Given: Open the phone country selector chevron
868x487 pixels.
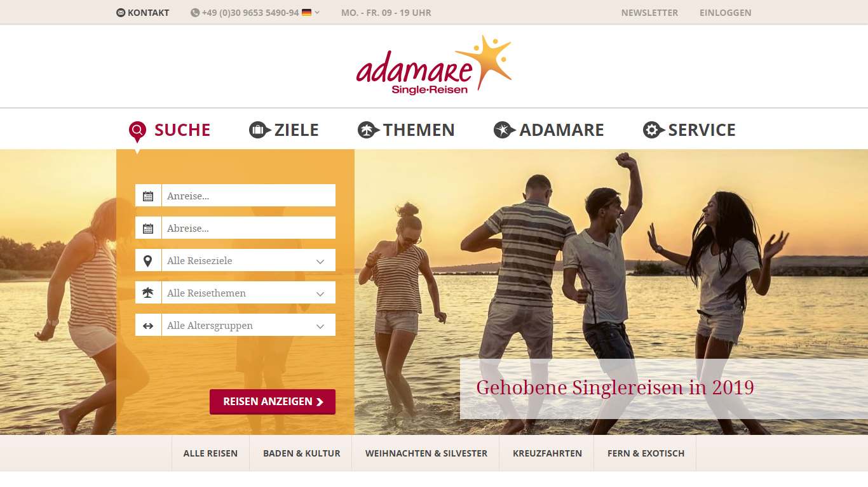Looking at the screenshot, I should tap(317, 13).
